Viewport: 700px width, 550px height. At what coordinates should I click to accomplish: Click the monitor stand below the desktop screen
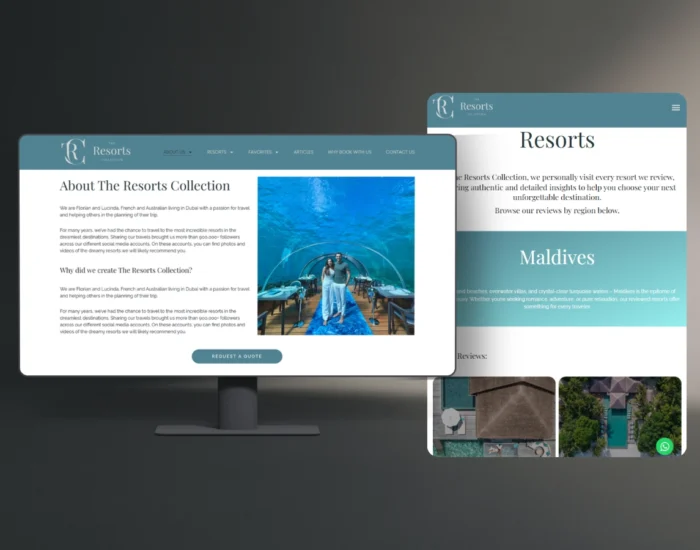[x=238, y=405]
